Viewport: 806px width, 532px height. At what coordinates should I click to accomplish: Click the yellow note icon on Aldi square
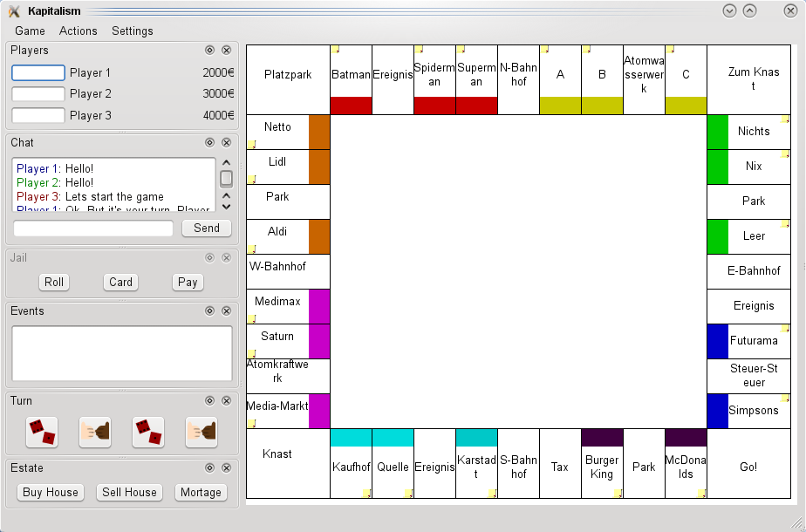[x=252, y=249]
